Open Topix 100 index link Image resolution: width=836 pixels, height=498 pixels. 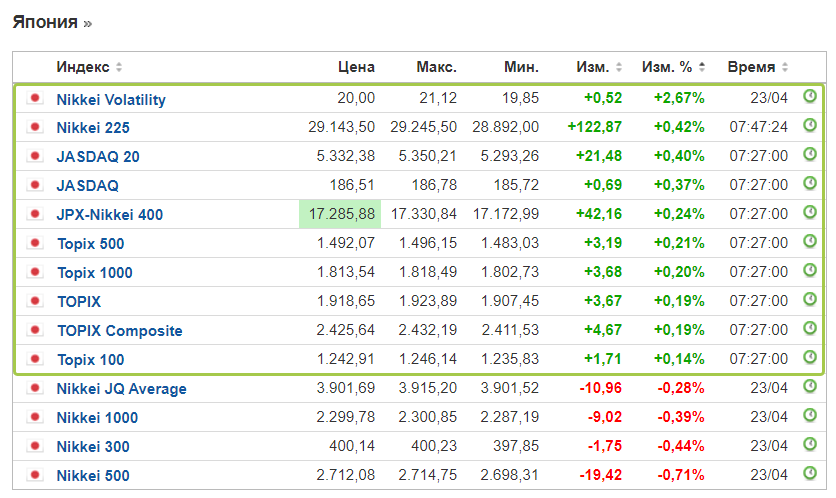pos(91,360)
